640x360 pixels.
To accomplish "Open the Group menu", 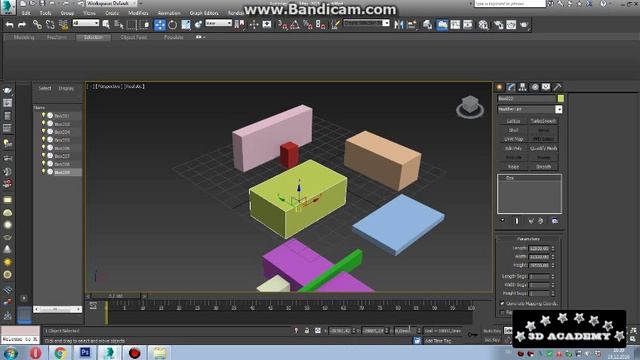I will point(67,13).
